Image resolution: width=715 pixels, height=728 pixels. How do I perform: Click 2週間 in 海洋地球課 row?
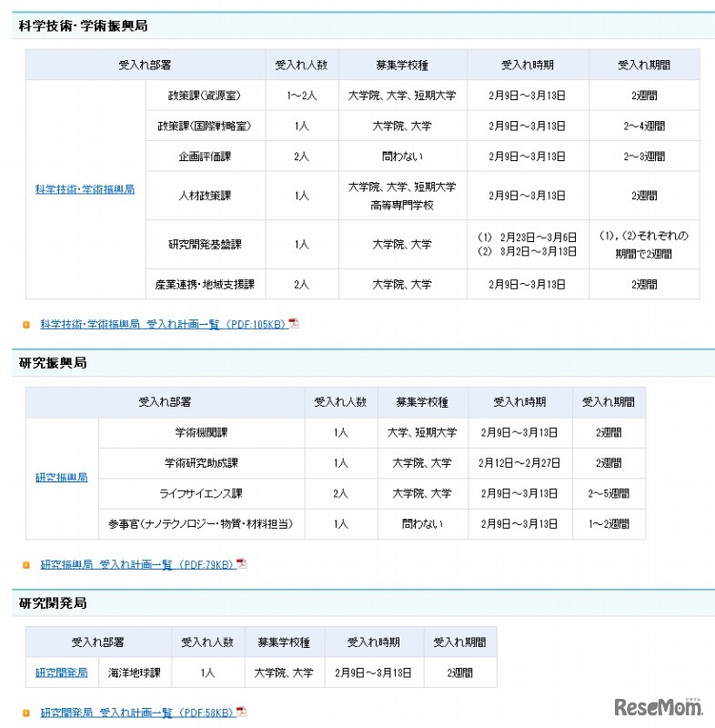pyautogui.click(x=460, y=672)
